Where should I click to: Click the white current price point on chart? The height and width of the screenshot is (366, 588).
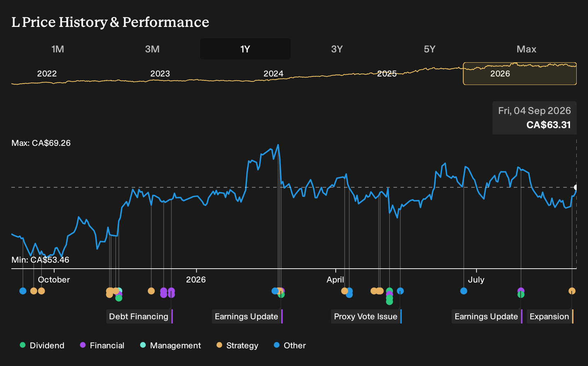(576, 187)
